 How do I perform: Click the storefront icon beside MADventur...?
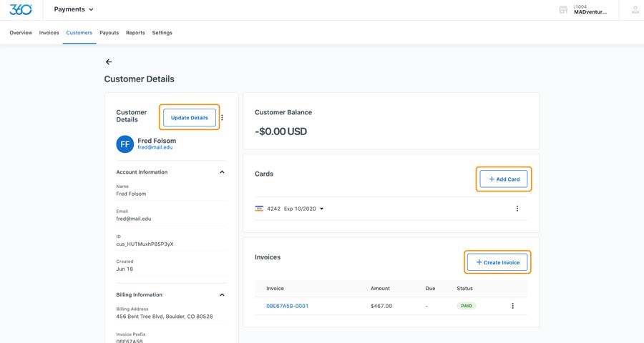564,9
